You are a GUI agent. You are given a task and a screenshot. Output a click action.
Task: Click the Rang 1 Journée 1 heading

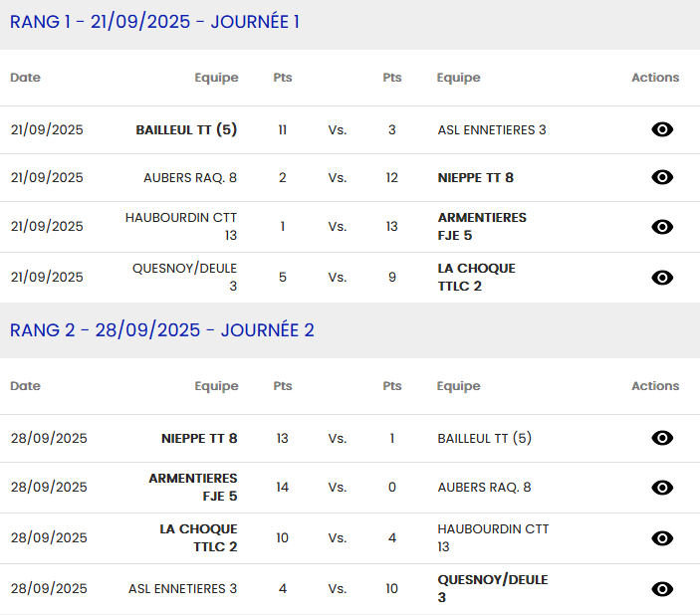(154, 22)
